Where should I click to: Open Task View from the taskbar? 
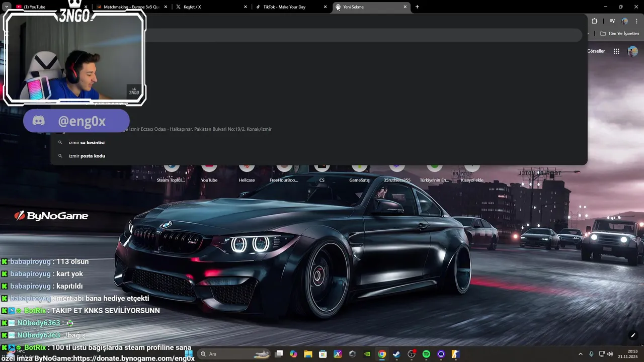pos(279,354)
